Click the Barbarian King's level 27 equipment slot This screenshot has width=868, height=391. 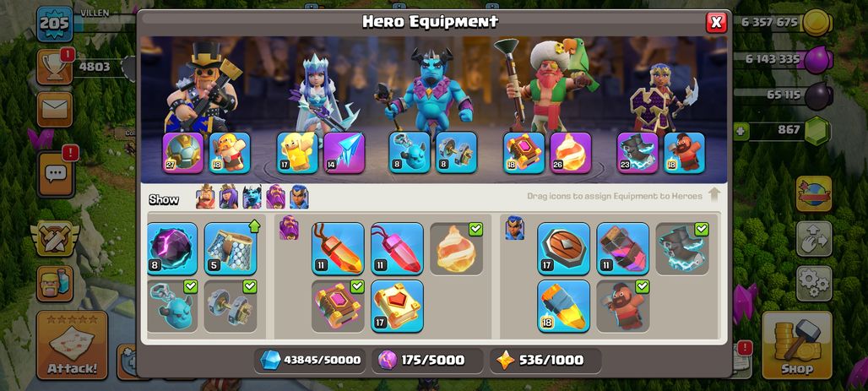coord(183,152)
